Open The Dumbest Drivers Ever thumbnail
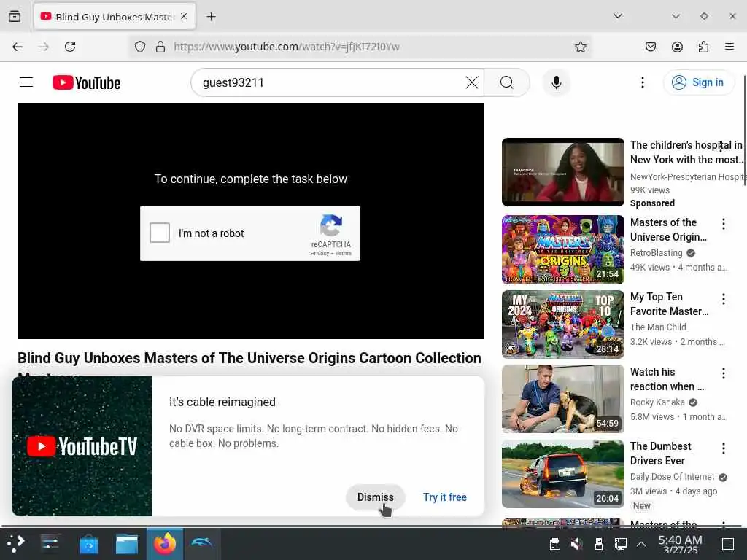The height and width of the screenshot is (560, 747). click(562, 474)
